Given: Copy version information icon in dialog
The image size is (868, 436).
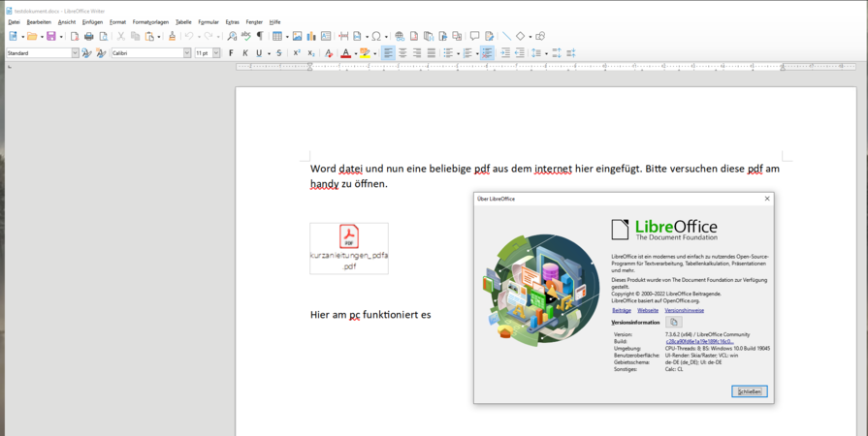Looking at the screenshot, I should pyautogui.click(x=674, y=322).
